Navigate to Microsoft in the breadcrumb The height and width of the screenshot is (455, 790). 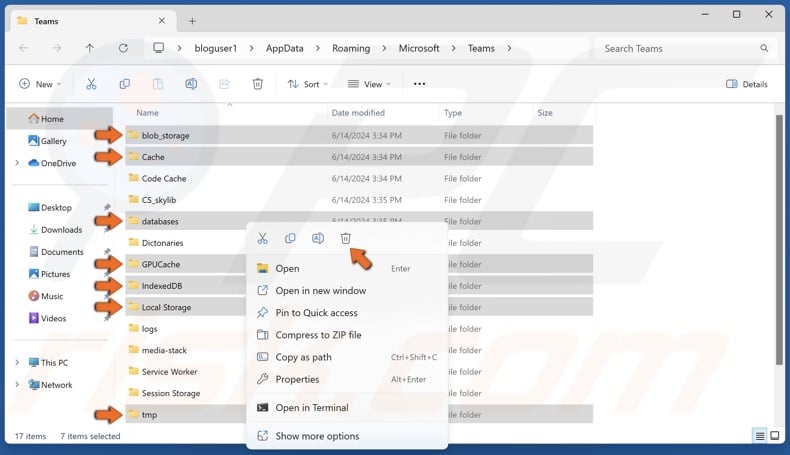pyautogui.click(x=419, y=48)
